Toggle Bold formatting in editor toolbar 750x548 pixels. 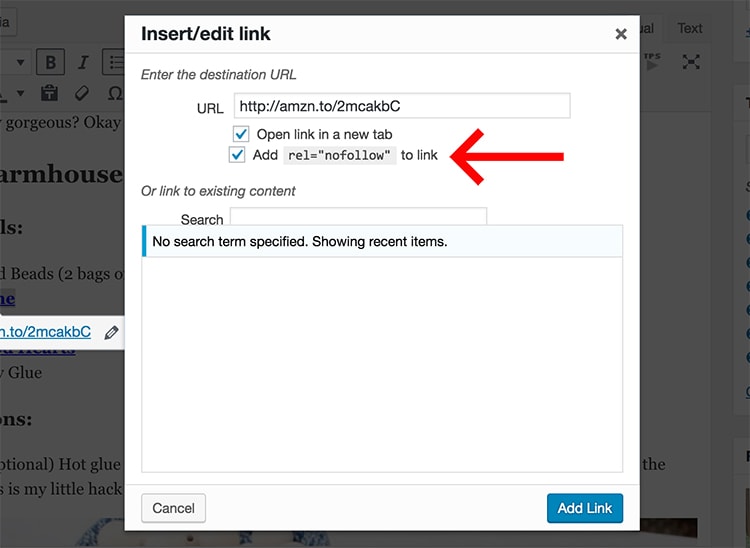pos(50,62)
